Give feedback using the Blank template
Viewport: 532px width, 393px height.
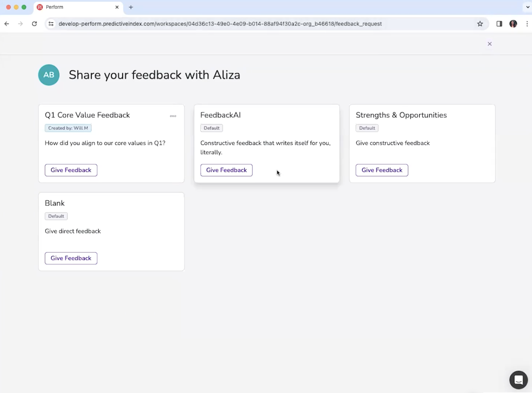(71, 258)
